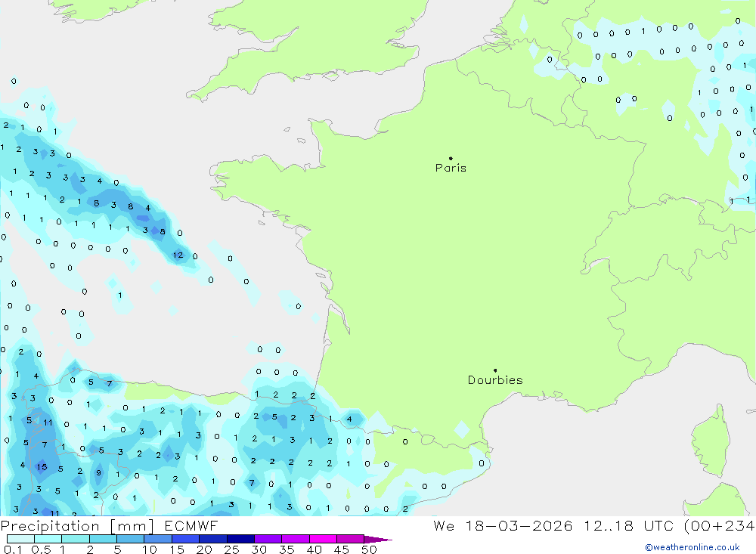The image size is (756, 554).
Task: Click the ECMWF model label
Action: (x=191, y=526)
